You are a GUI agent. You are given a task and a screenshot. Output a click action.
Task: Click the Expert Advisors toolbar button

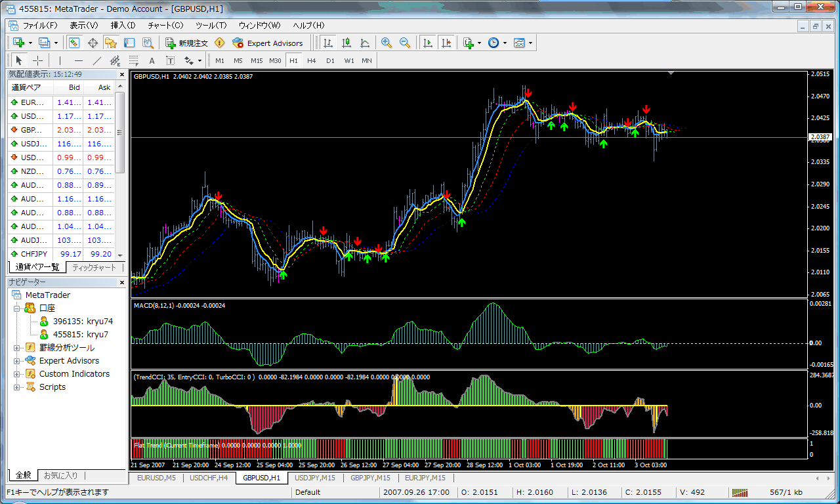tap(268, 43)
